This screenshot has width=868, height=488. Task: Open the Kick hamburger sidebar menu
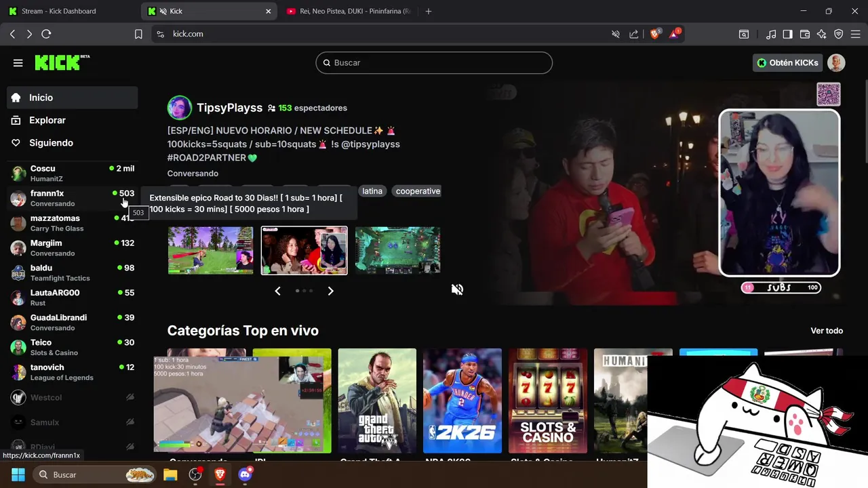[18, 63]
